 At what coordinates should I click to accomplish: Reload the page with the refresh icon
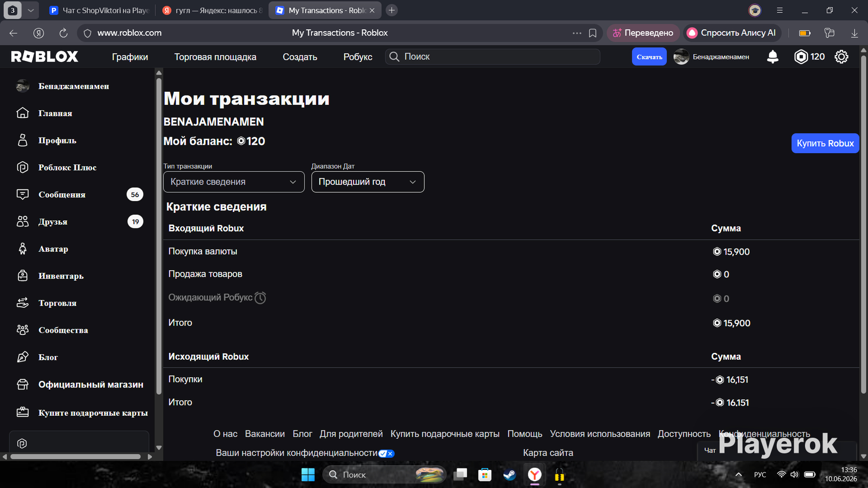point(63,33)
